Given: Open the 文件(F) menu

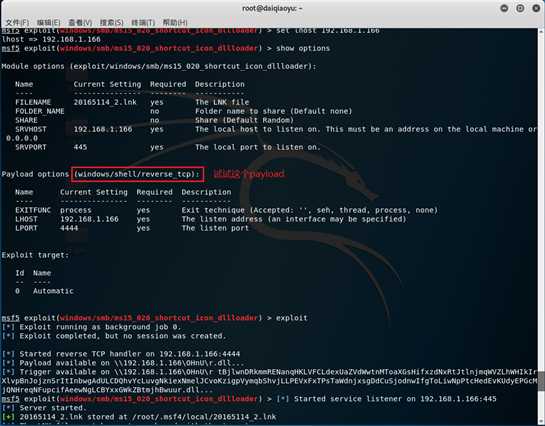Looking at the screenshot, I should coord(17,23).
